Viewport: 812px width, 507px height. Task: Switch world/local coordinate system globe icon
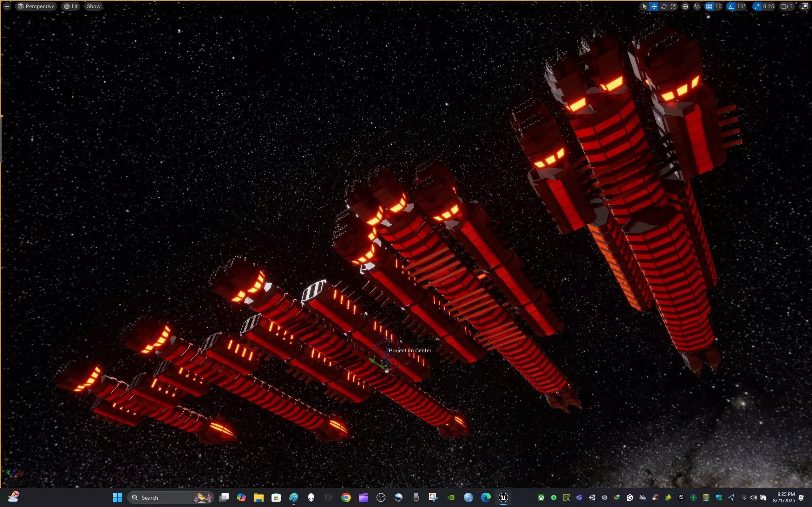[685, 6]
